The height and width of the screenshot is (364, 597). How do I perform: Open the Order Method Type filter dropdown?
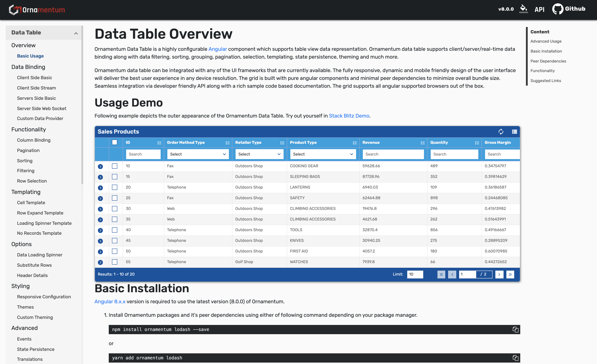tap(198, 154)
